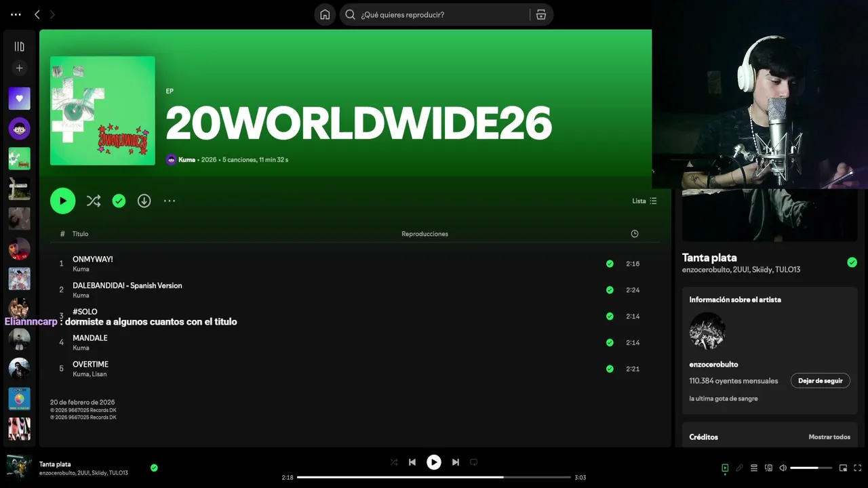Toggle repeat in the player controls
Viewport: 868px width, 488px height.
474,462
